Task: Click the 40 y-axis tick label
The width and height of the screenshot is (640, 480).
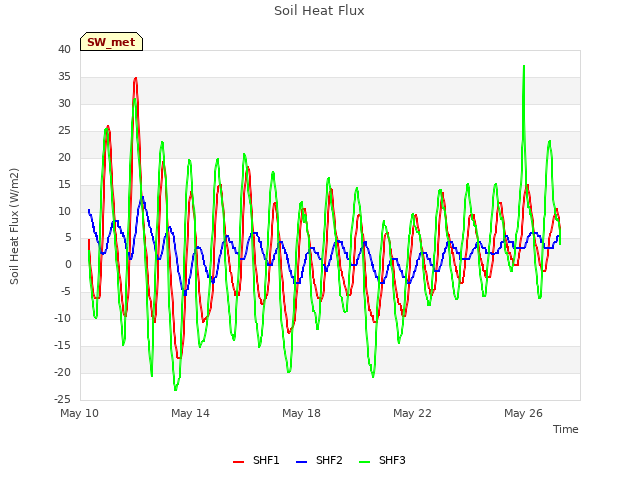Action: (x=64, y=49)
